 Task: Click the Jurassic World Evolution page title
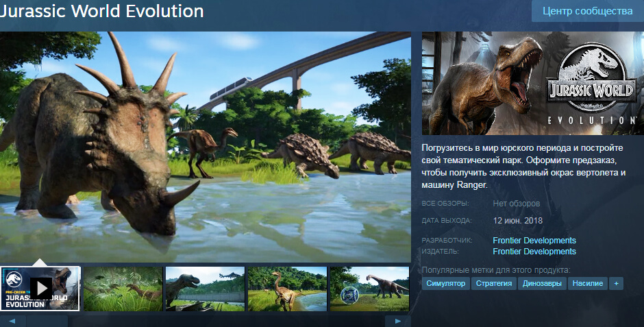point(102,11)
